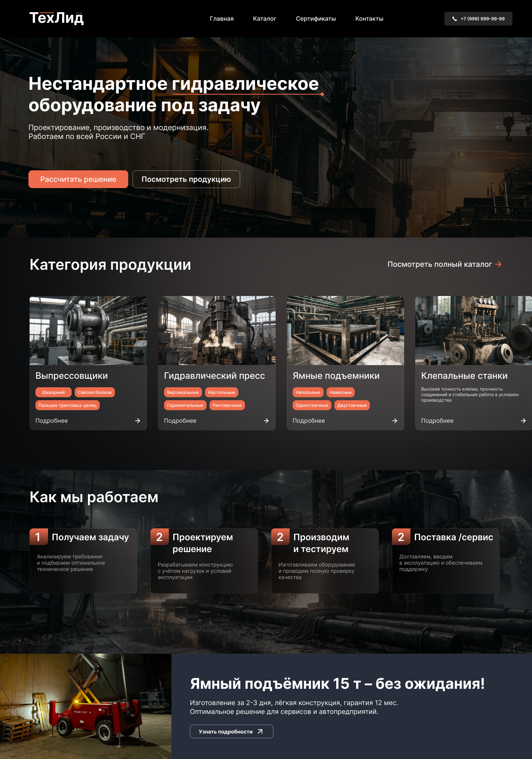Click arrow icon on Клепальные станки card

point(523,421)
